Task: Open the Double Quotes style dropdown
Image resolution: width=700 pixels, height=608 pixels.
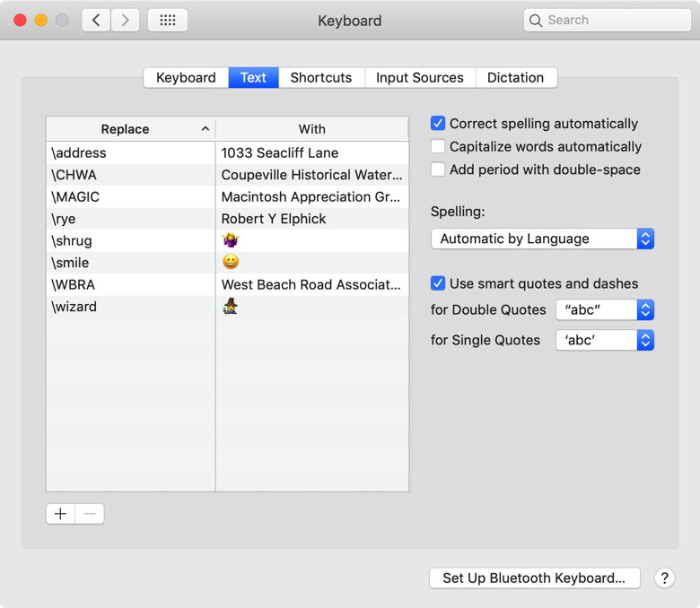Action: pyautogui.click(x=604, y=309)
